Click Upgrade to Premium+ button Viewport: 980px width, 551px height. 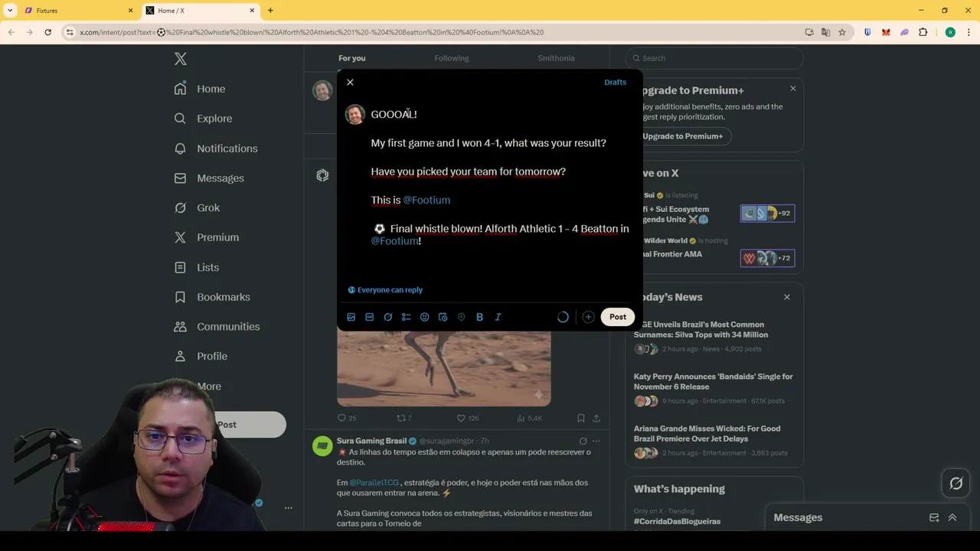682,136
